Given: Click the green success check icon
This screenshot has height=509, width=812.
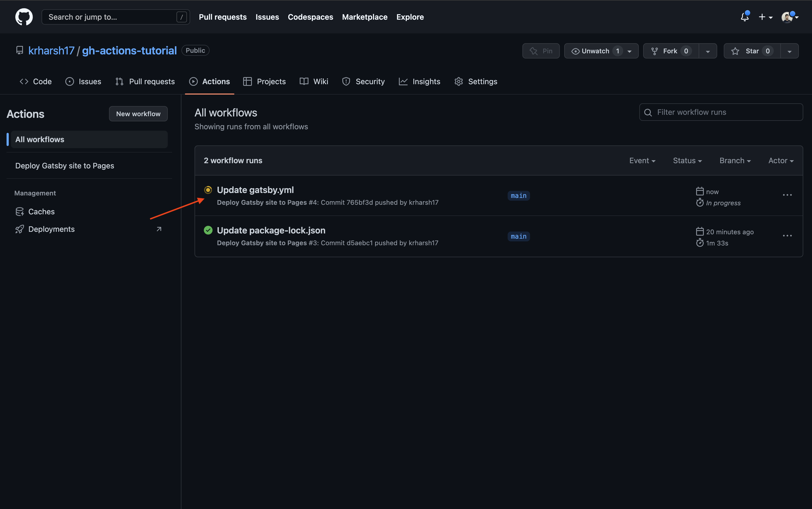Looking at the screenshot, I should pyautogui.click(x=208, y=230).
